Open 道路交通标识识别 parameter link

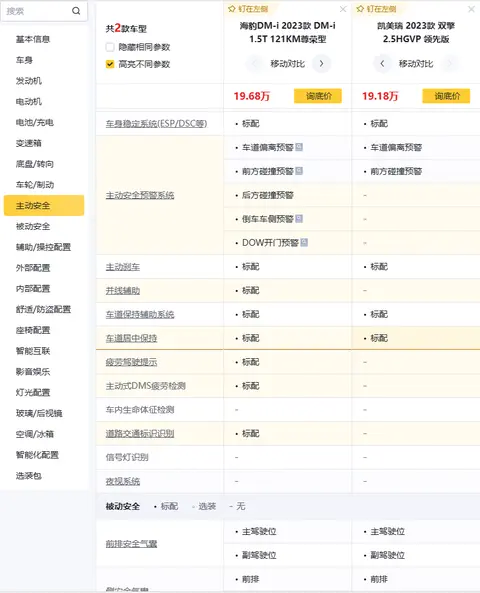point(140,433)
